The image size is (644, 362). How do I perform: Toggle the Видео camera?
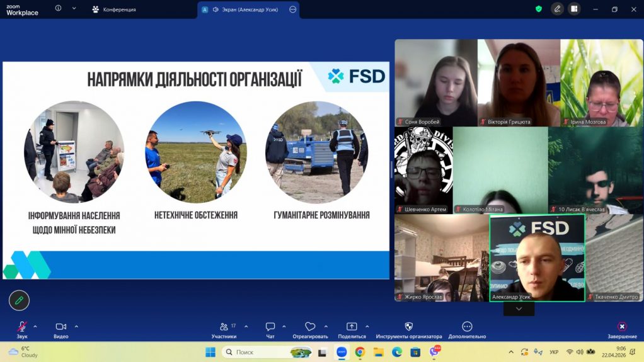[x=60, y=330]
